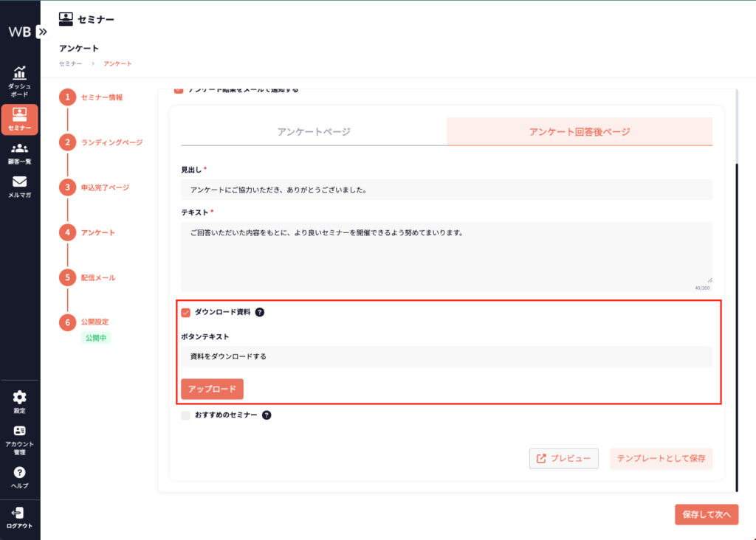
Task: Click the ボタンテキスト input field
Action: [x=446, y=356]
